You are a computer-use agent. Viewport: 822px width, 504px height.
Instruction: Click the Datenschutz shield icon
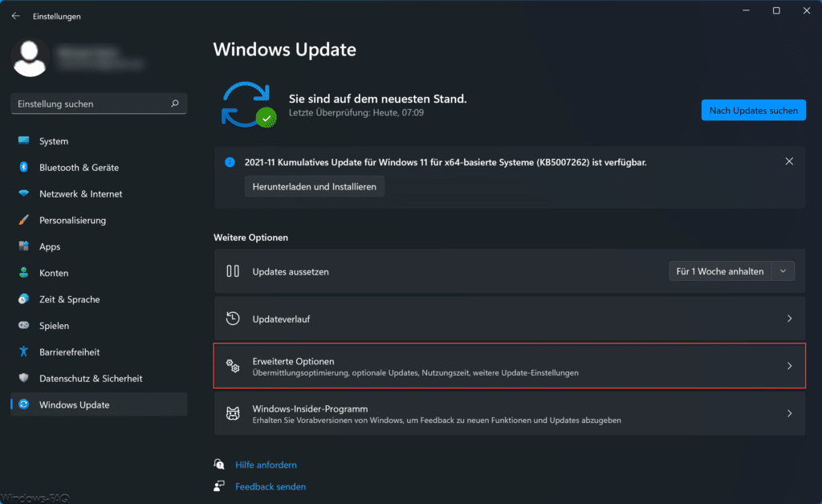click(23, 378)
